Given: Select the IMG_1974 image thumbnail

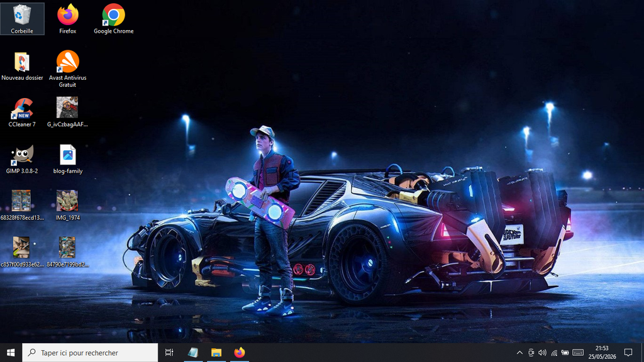Looking at the screenshot, I should click(68, 206).
